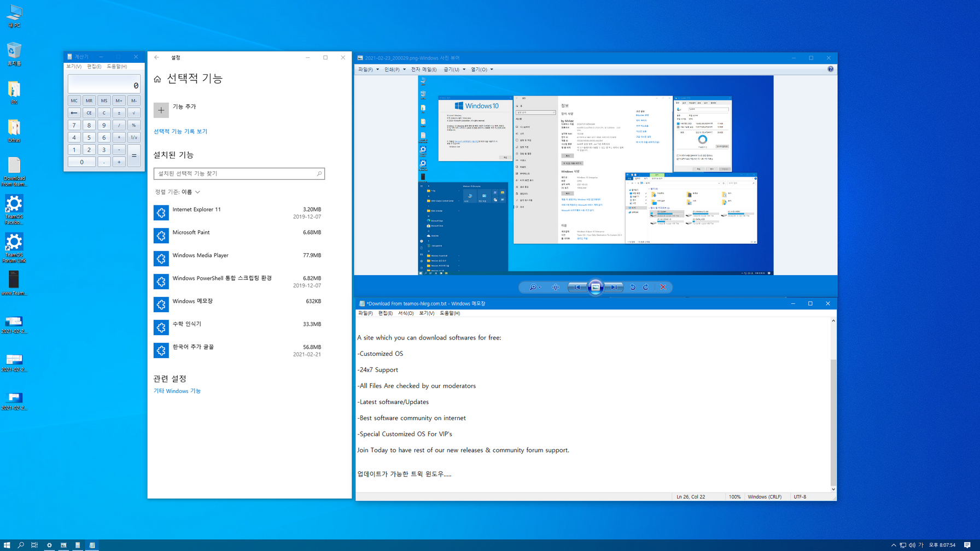Viewport: 980px width, 551px height.
Task: Select TeamOS Forum Link desktop icon
Action: point(14,248)
